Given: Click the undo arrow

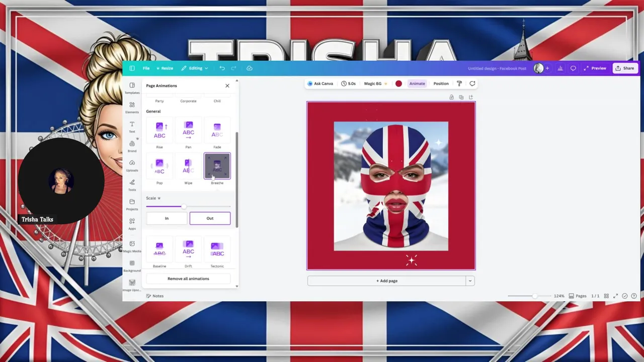Looking at the screenshot, I should 222,68.
